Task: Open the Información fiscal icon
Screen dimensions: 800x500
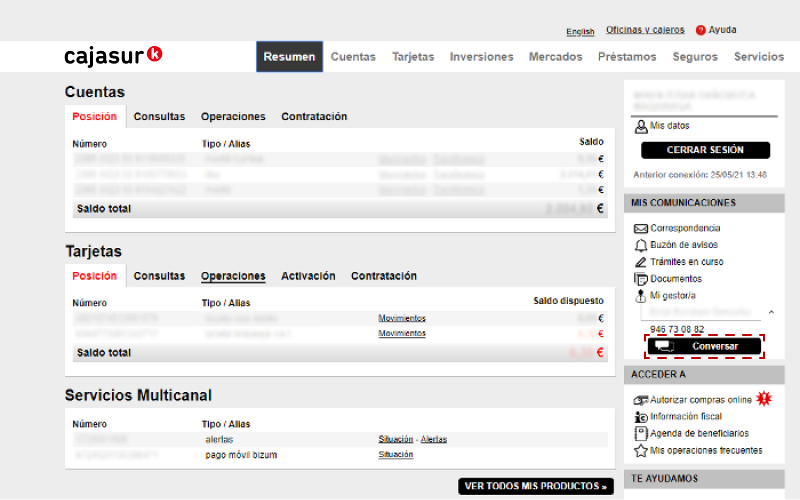Action: pyautogui.click(x=641, y=417)
